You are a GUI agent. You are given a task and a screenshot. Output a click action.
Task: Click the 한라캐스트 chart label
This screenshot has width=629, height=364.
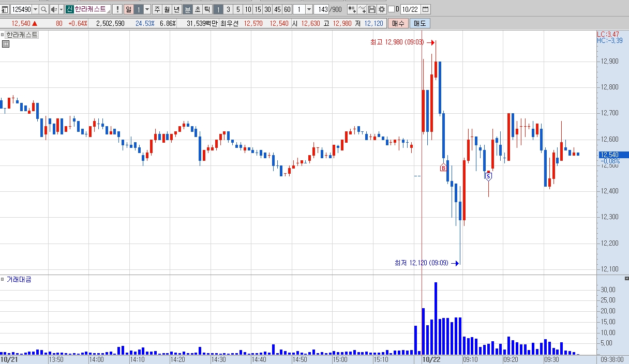(x=22, y=35)
